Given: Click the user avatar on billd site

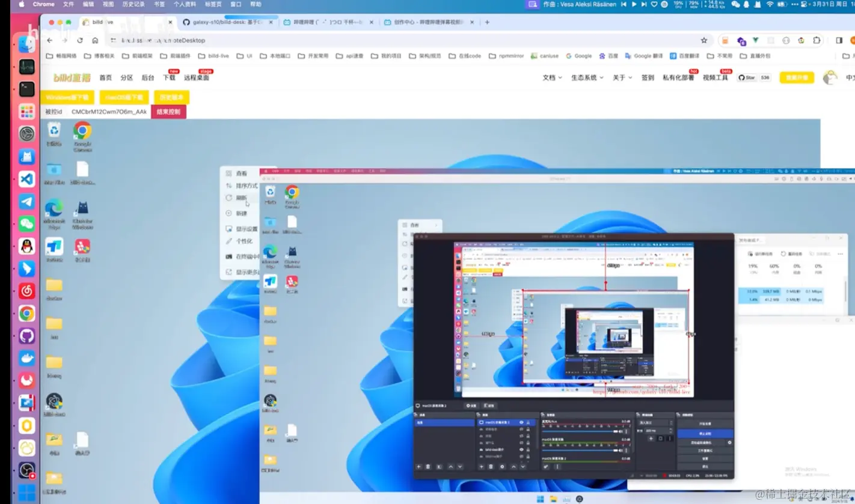Looking at the screenshot, I should 830,77.
